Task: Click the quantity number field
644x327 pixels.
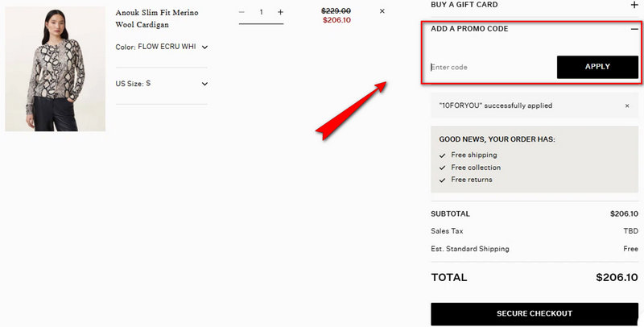Action: click(x=261, y=12)
